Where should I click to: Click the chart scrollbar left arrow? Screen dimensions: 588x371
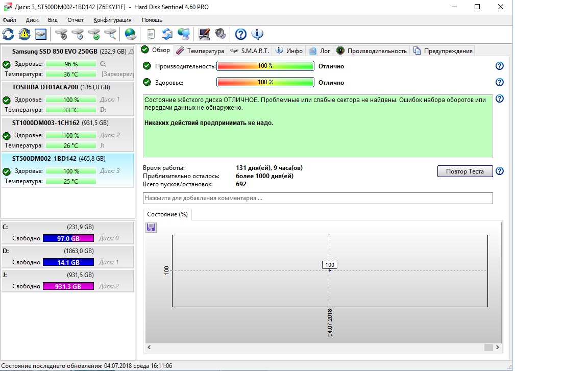click(149, 348)
